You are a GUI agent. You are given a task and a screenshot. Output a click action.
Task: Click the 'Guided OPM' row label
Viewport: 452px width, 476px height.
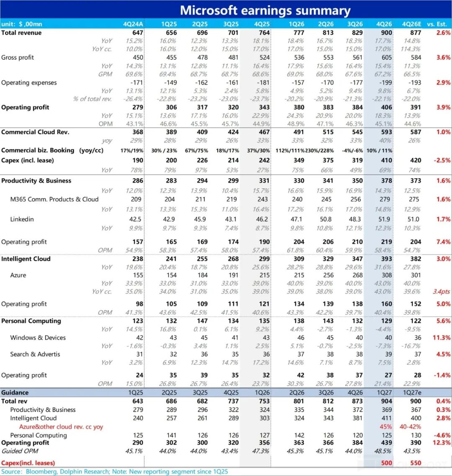click(x=20, y=451)
